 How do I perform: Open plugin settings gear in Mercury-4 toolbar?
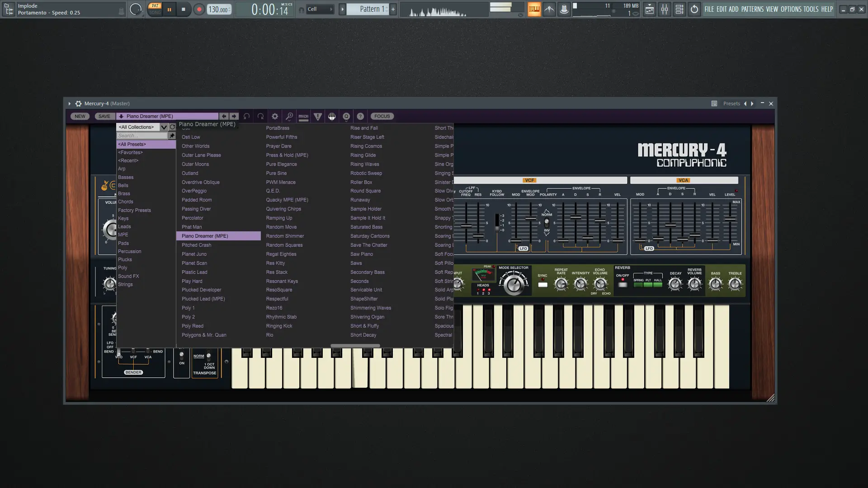pyautogui.click(x=275, y=117)
